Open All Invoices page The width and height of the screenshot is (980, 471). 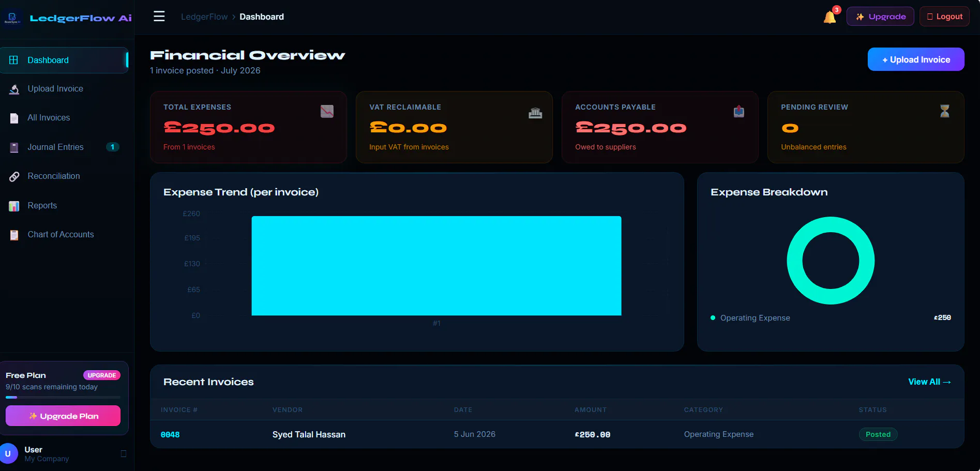64,118
